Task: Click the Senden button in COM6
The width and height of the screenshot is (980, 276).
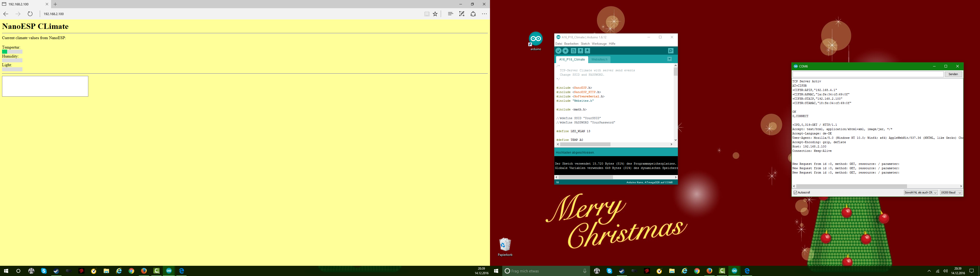Action: point(953,74)
